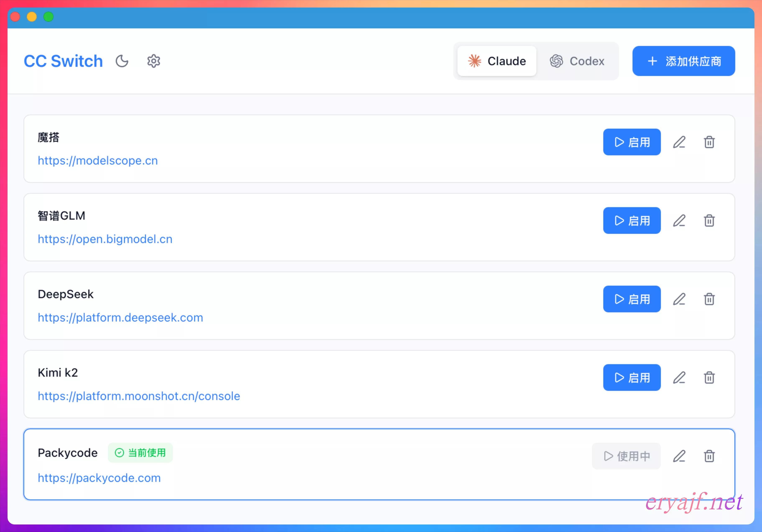Open settings via gear icon

[154, 61]
